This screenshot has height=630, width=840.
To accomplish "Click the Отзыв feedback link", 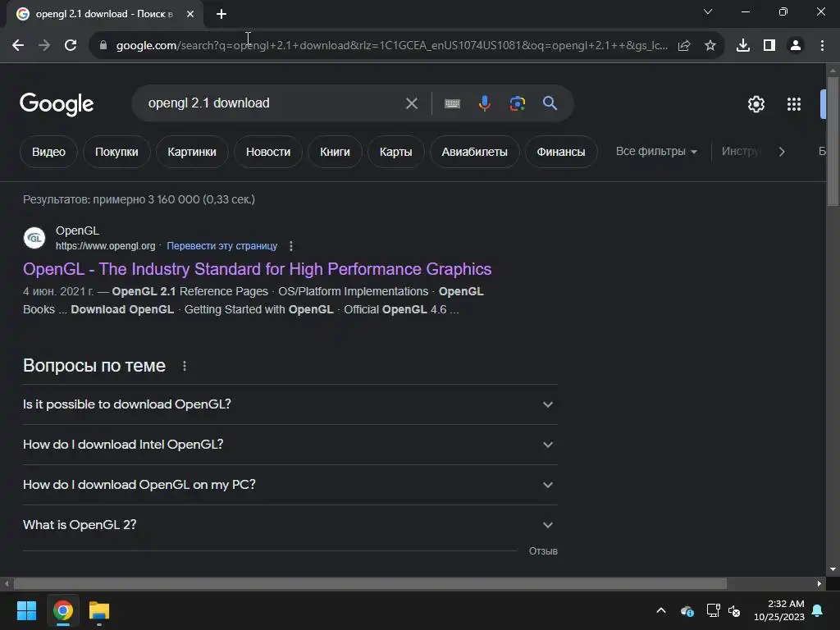I will point(543,551).
